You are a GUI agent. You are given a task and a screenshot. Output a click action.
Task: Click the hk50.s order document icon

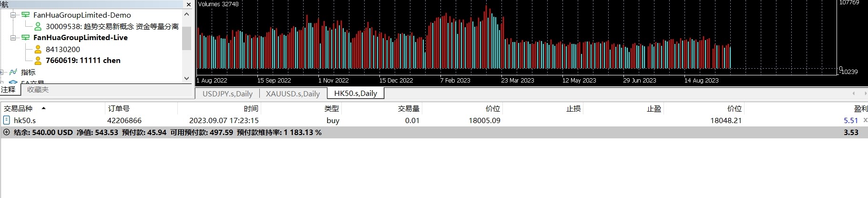(7, 120)
